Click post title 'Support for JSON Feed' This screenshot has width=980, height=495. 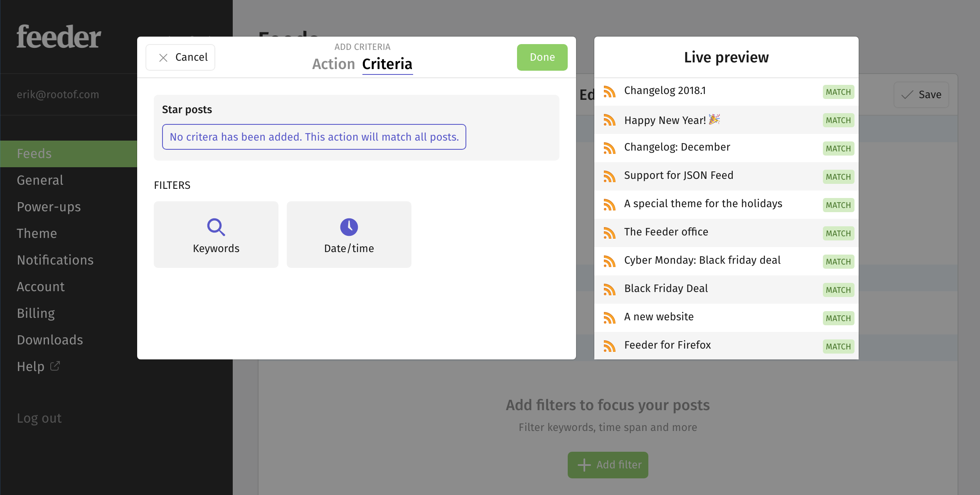pos(679,176)
